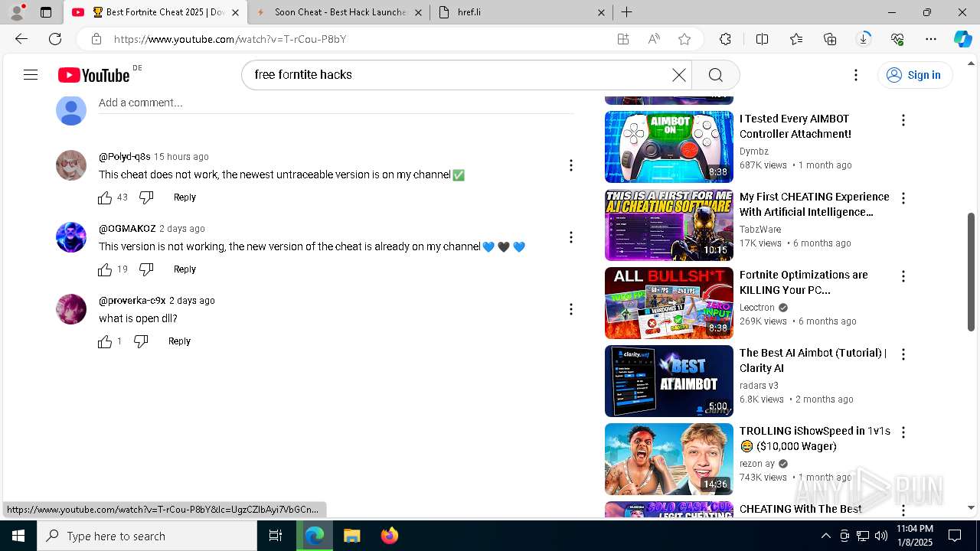The image size is (980, 551).
Task: Dislike the @proverka-c9x comment
Action: point(141,341)
